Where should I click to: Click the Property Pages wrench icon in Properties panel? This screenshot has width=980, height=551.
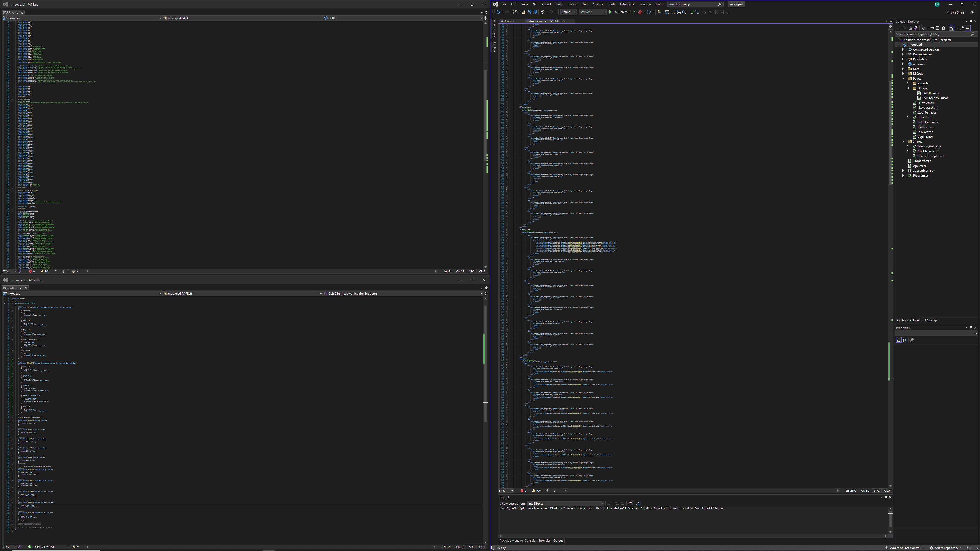point(912,340)
